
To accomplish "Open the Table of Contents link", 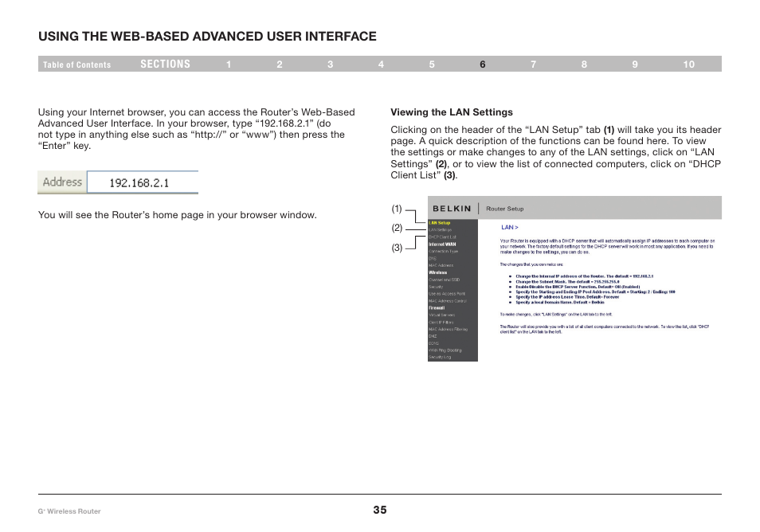I will (76, 65).
